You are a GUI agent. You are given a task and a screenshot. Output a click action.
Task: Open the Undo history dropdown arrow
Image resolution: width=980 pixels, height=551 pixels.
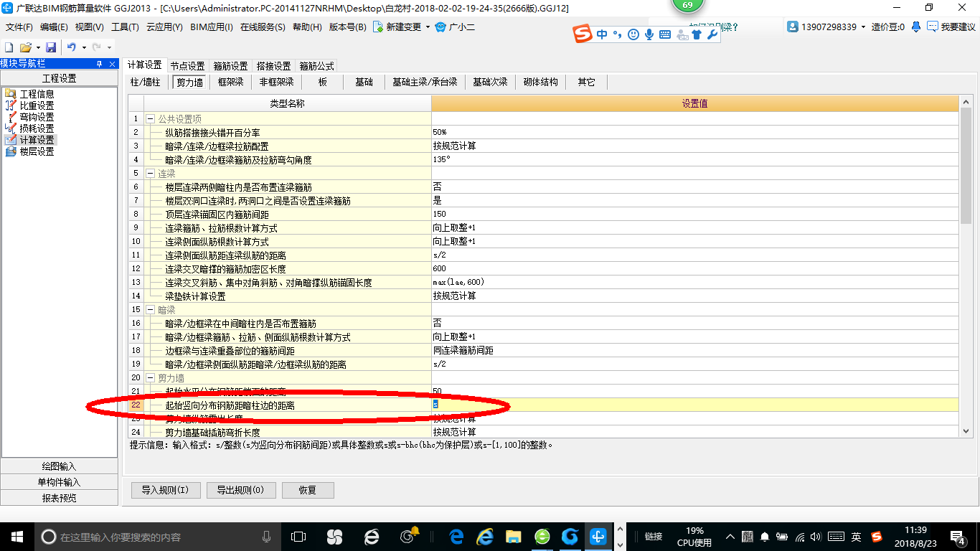pyautogui.click(x=83, y=47)
